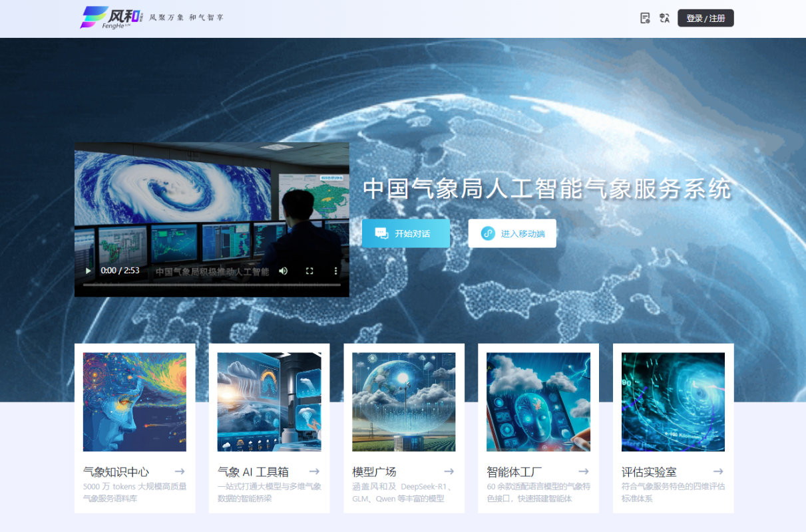This screenshot has width=806, height=532.
Task: Open video more options menu
Action: (x=335, y=271)
